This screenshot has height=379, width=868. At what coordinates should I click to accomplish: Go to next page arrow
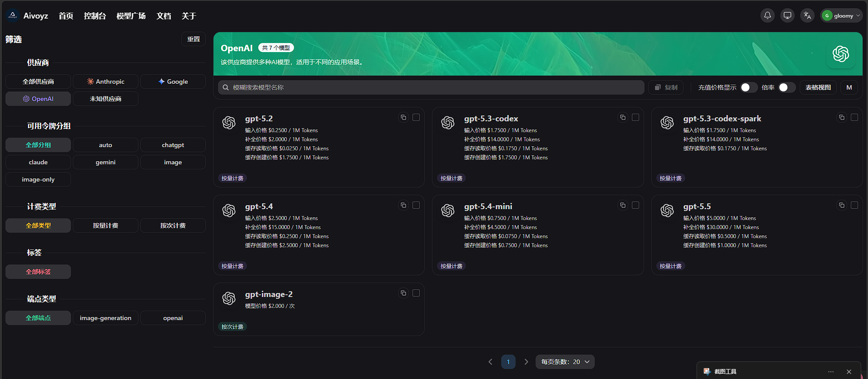pyautogui.click(x=526, y=362)
